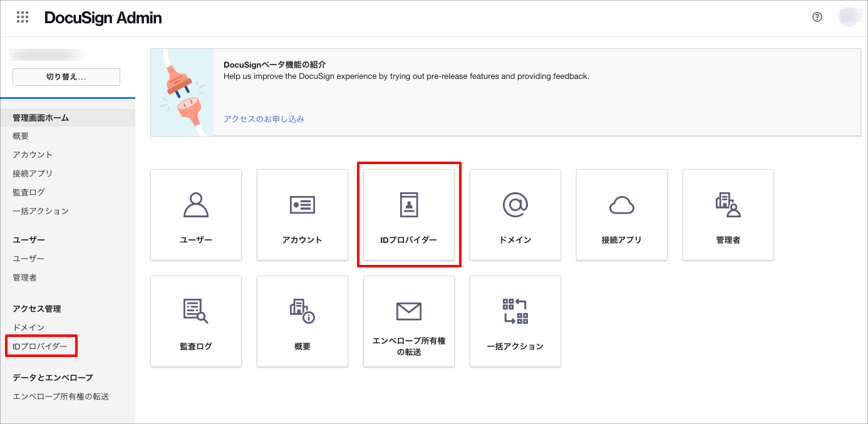Open the blurred profile avatar menu

point(849,17)
